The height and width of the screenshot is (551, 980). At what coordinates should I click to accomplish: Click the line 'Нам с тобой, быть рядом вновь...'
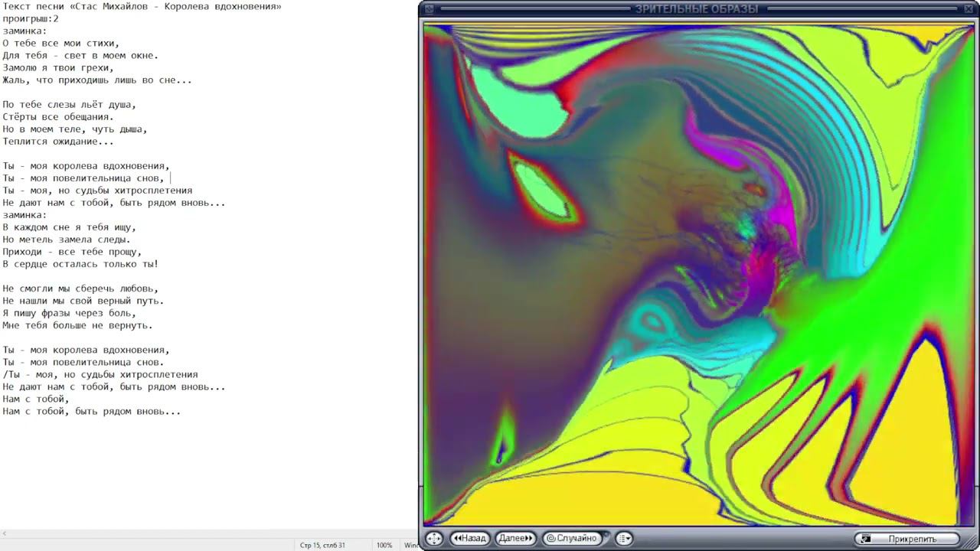point(92,410)
